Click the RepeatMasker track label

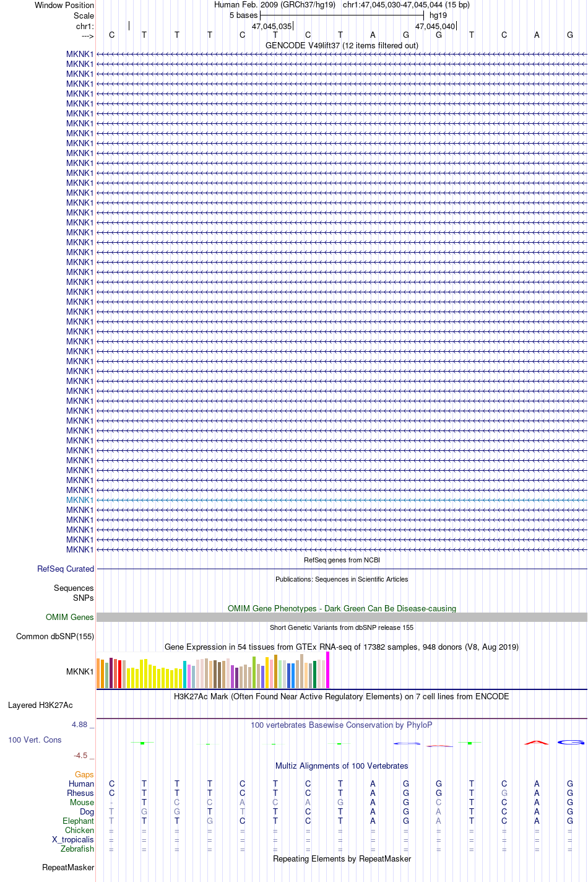[x=68, y=867]
